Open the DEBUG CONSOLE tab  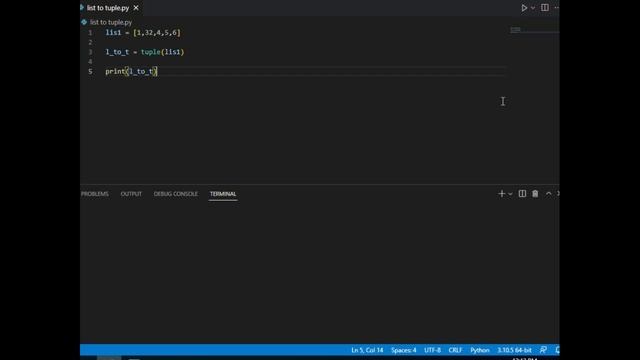click(x=176, y=194)
